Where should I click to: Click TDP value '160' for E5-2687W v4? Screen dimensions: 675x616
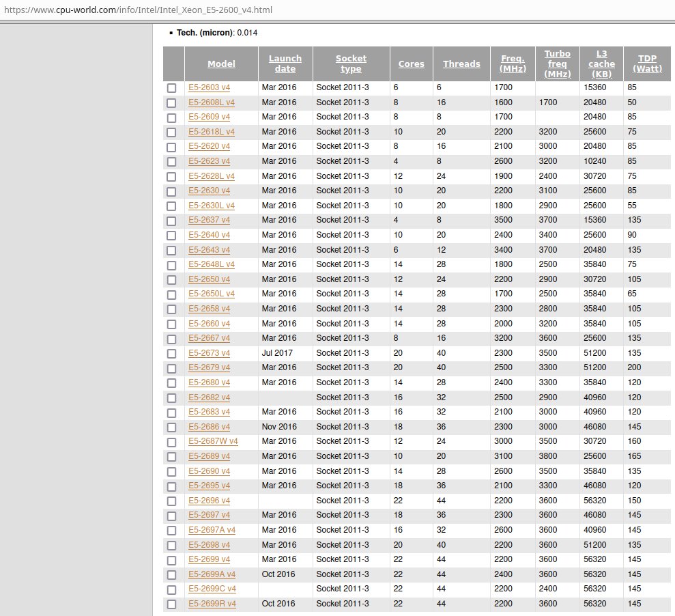click(634, 441)
